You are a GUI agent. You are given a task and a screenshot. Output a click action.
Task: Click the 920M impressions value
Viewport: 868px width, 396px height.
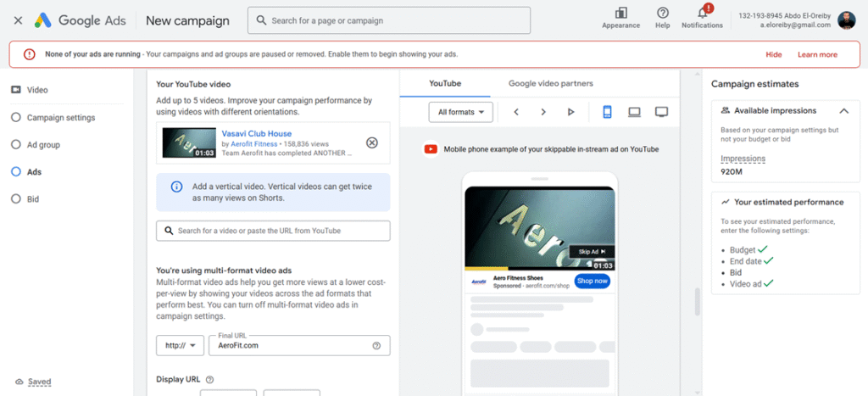[732, 171]
